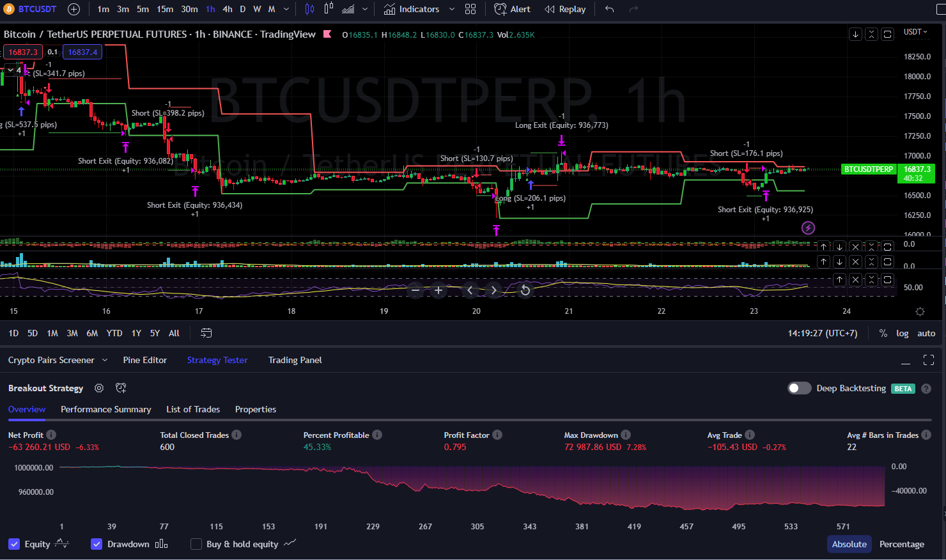Screen dimensions: 946x560
Task: Select the Percentage display button
Action: [901, 544]
